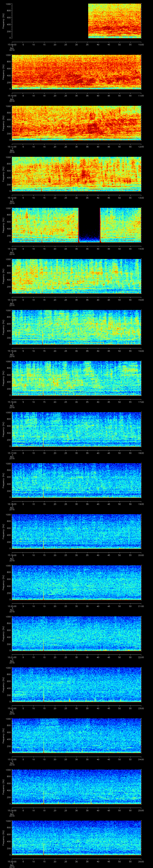Viewport: 153px width, 868px height.
Task: Select the empty black area in the 15:09 spectrogram
Action: 50,21
